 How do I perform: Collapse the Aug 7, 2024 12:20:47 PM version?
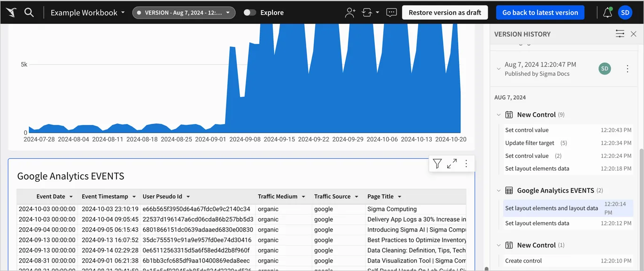[x=498, y=69]
